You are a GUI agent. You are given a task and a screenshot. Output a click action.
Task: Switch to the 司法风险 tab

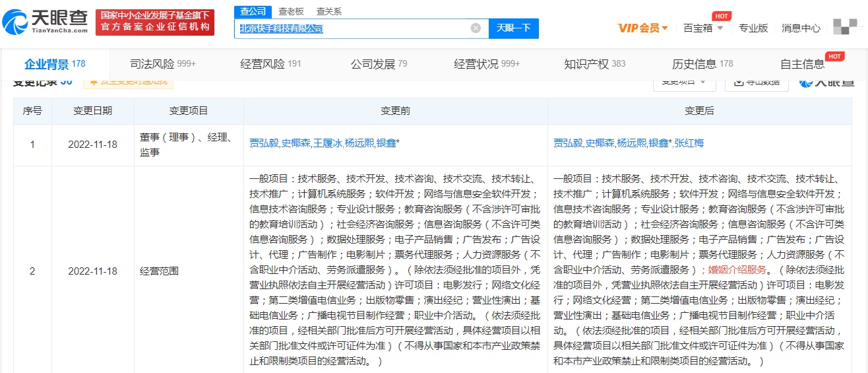tap(163, 64)
